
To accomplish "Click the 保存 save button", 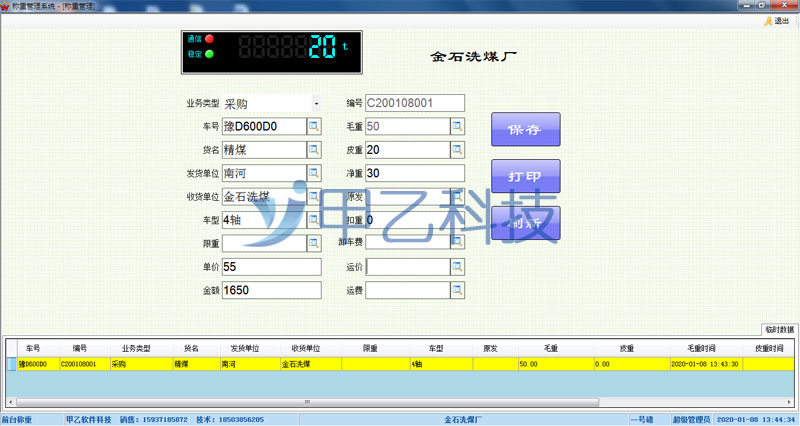I will click(x=525, y=130).
